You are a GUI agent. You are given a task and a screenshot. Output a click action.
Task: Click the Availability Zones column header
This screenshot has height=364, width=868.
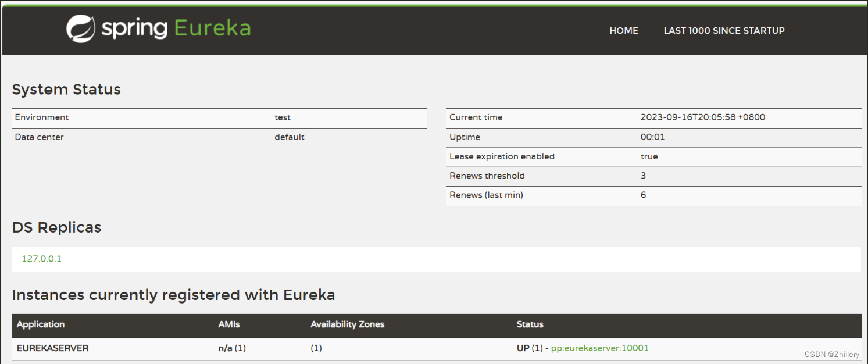click(x=348, y=324)
